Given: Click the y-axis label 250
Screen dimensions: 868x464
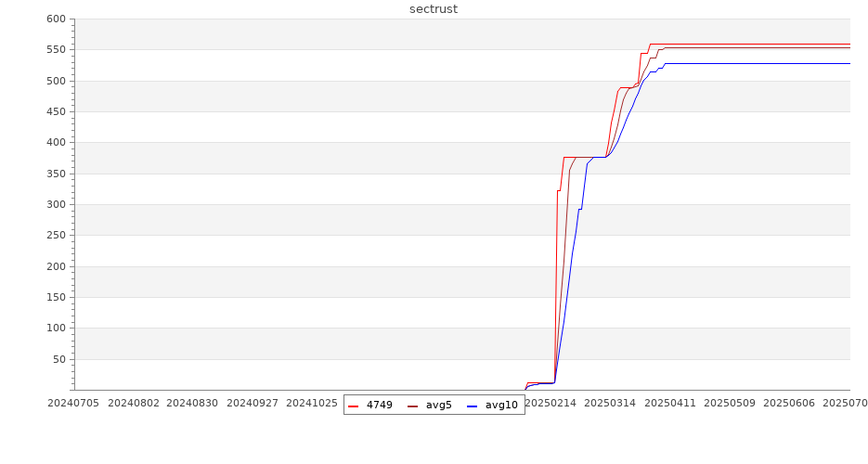Looking at the screenshot, I should (57, 236).
